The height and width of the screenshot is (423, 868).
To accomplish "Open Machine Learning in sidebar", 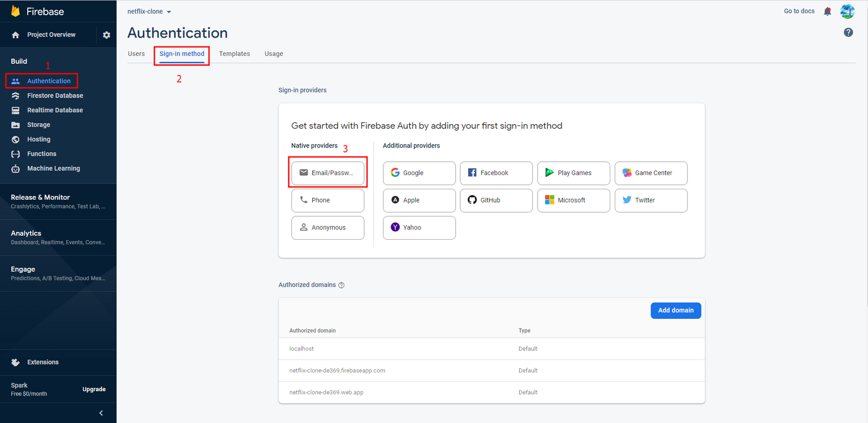I will coord(53,169).
